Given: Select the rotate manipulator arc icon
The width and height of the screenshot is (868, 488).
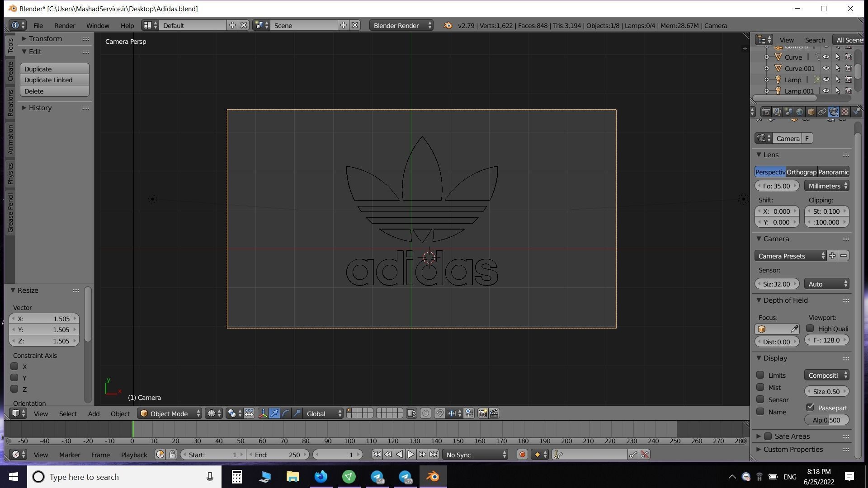Looking at the screenshot, I should [x=286, y=413].
